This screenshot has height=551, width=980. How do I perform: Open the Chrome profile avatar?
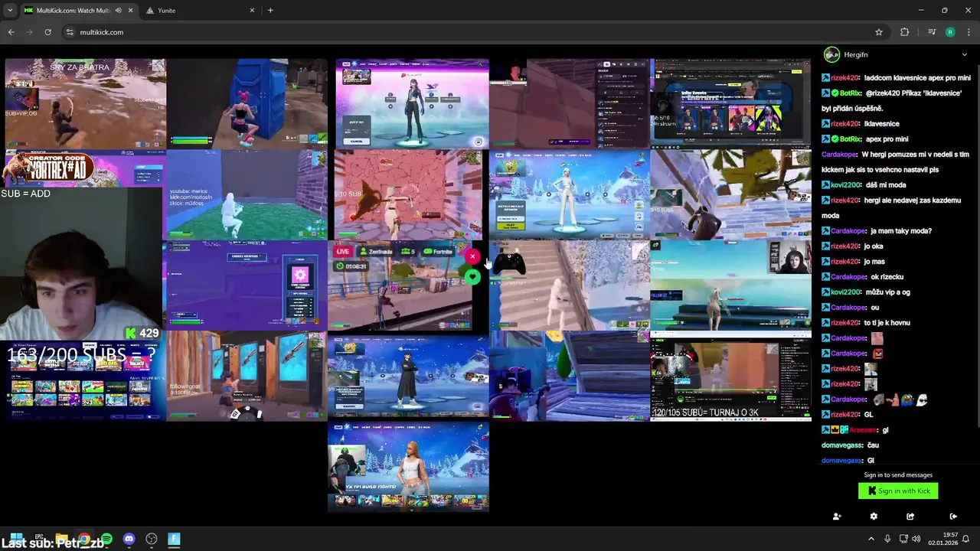(950, 32)
